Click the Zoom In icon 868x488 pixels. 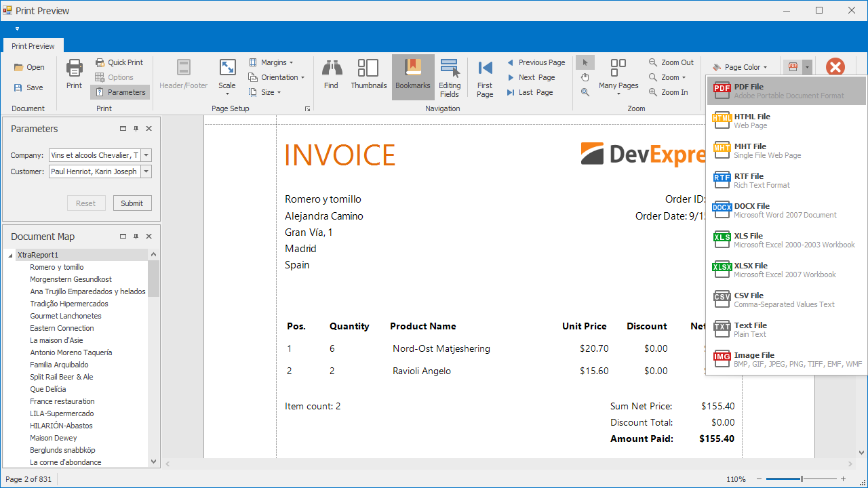coord(669,91)
